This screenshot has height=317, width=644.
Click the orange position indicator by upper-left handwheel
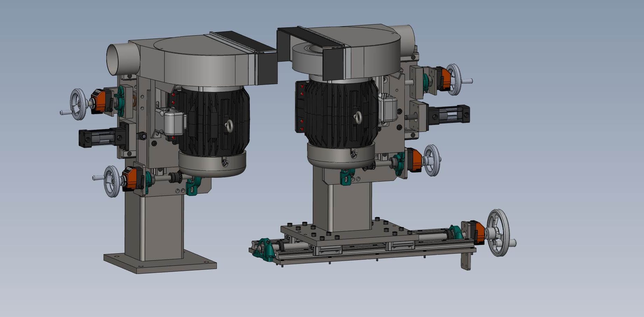(x=99, y=101)
